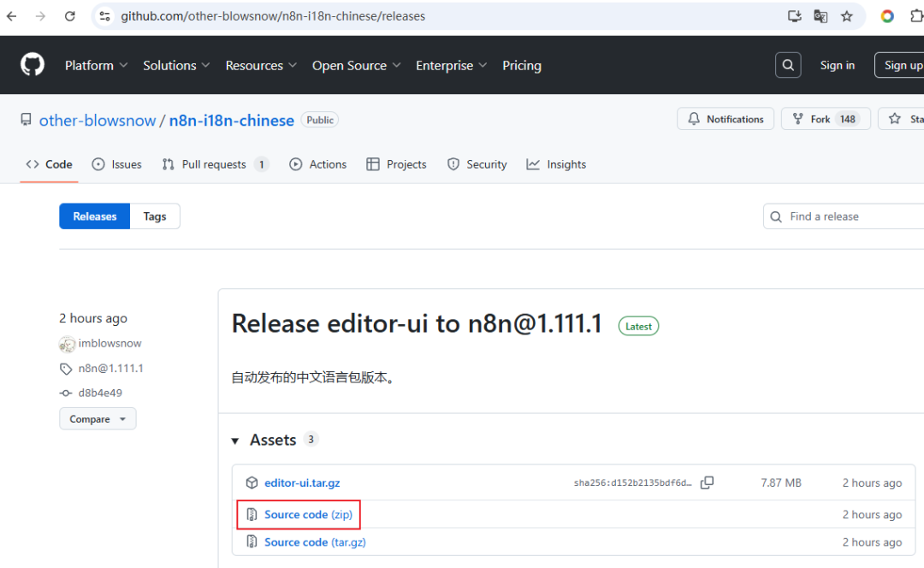The width and height of the screenshot is (924, 568).
Task: Open commit d8b4e49
Action: pos(100,393)
